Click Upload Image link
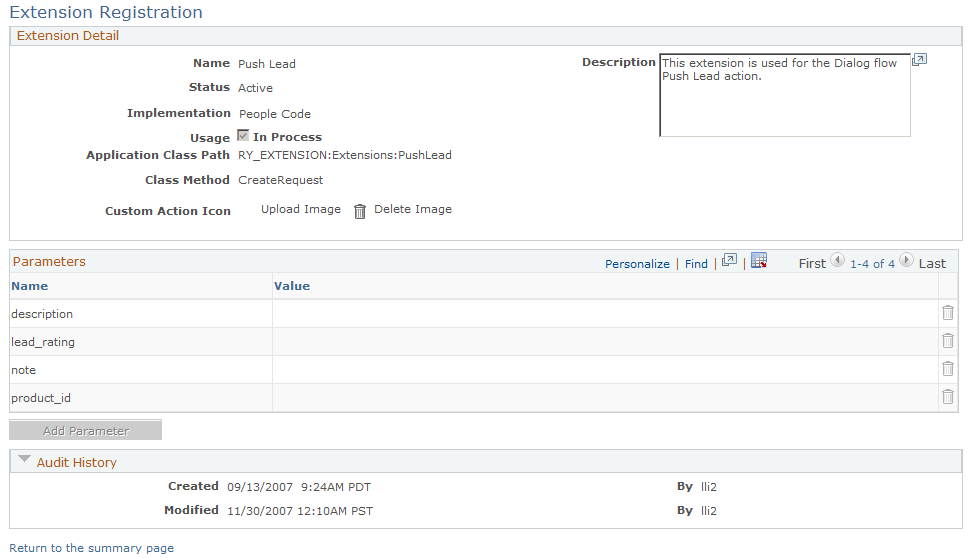This screenshot has width=973, height=558. [x=301, y=209]
